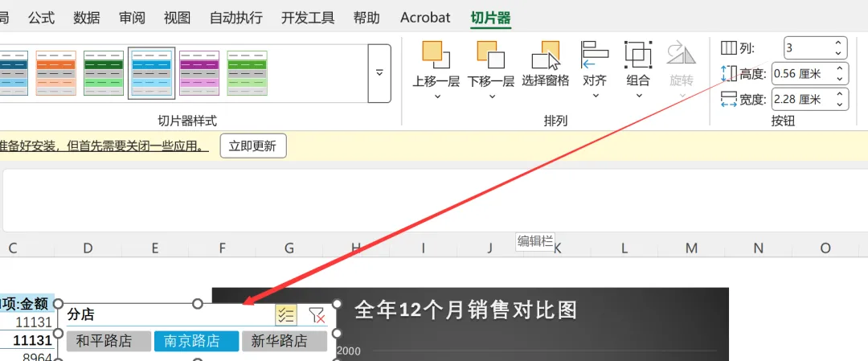
Task: Open the 公式 tab
Action: point(42,18)
